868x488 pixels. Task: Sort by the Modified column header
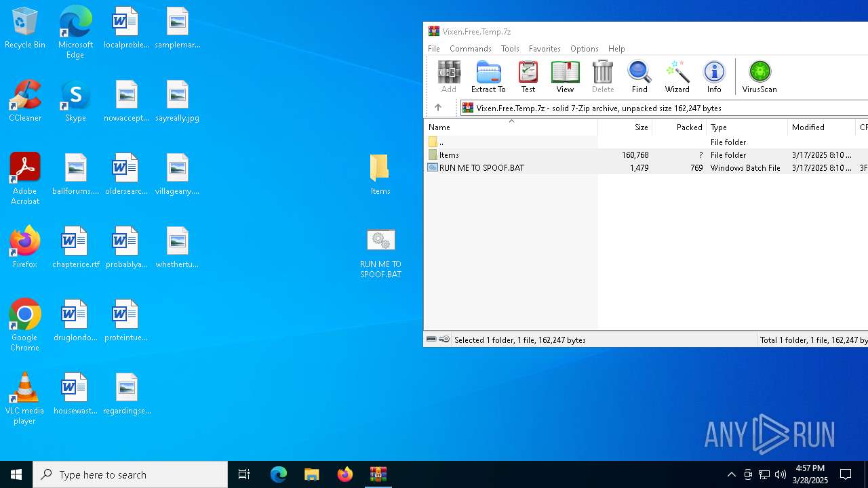click(821, 127)
